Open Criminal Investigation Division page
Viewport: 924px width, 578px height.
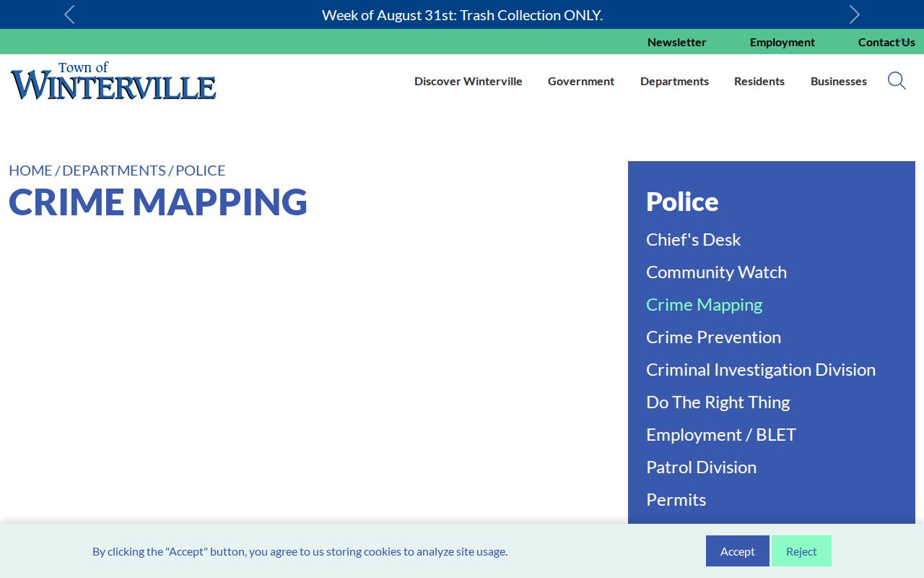(761, 370)
